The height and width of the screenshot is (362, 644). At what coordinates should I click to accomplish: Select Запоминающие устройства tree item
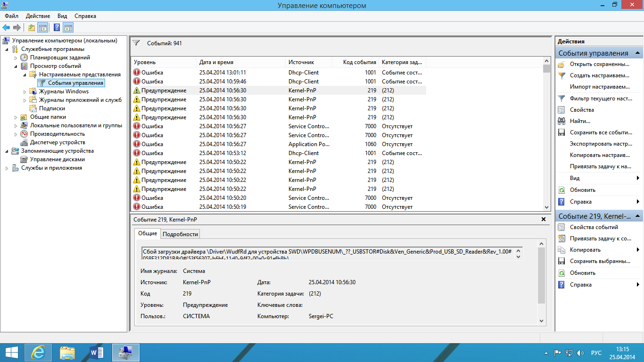coord(57,151)
